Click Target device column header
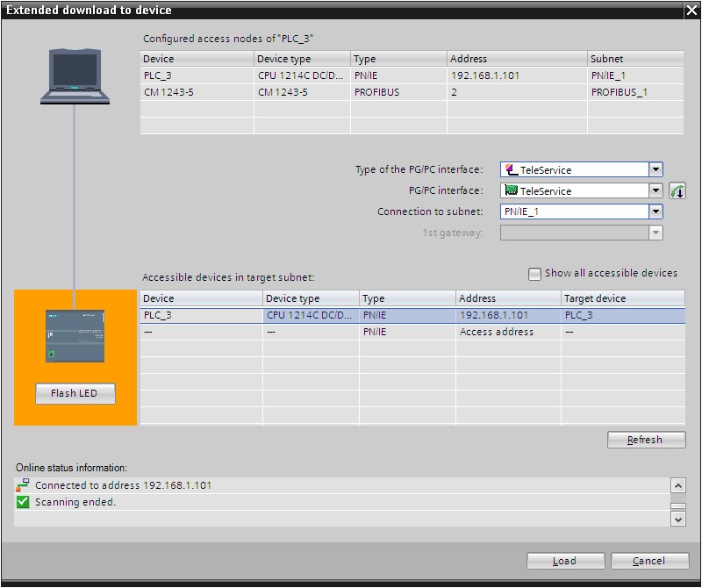Screen dimensions: 702x588 (x=623, y=298)
